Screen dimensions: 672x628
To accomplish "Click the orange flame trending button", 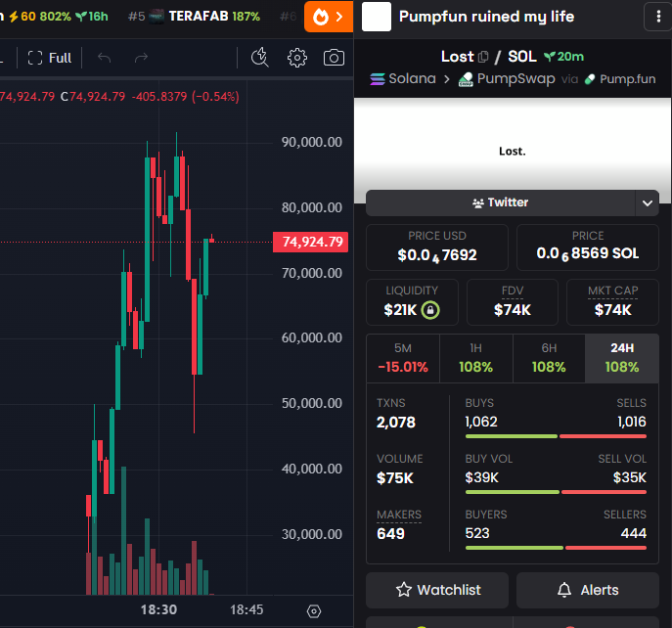I will [x=329, y=17].
